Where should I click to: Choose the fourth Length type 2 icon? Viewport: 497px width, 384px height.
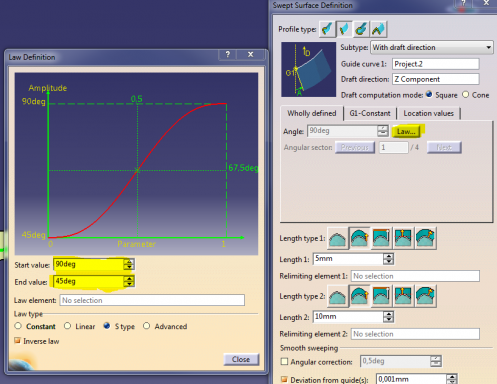point(403,296)
